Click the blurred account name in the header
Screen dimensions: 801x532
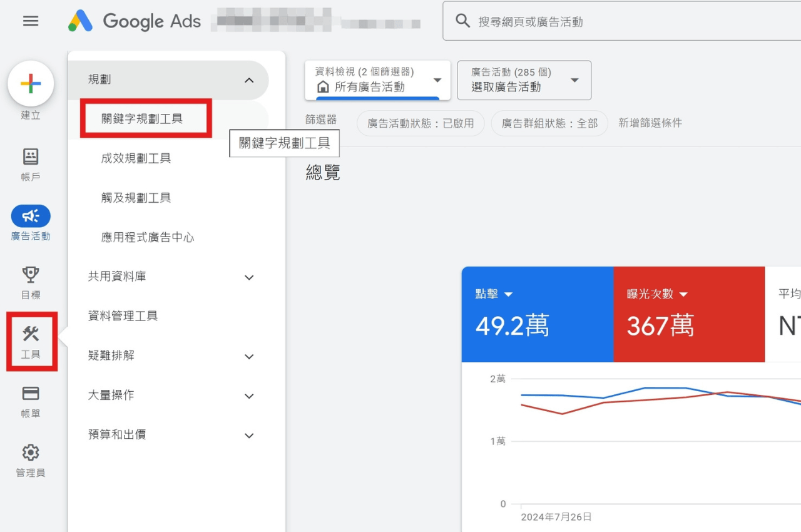pyautogui.click(x=316, y=21)
